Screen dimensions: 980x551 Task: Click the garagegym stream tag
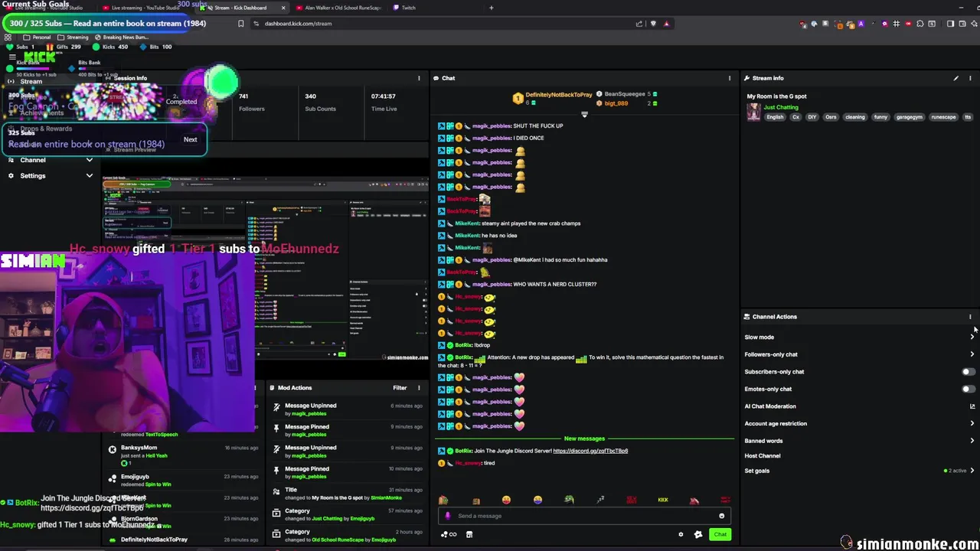coord(910,117)
